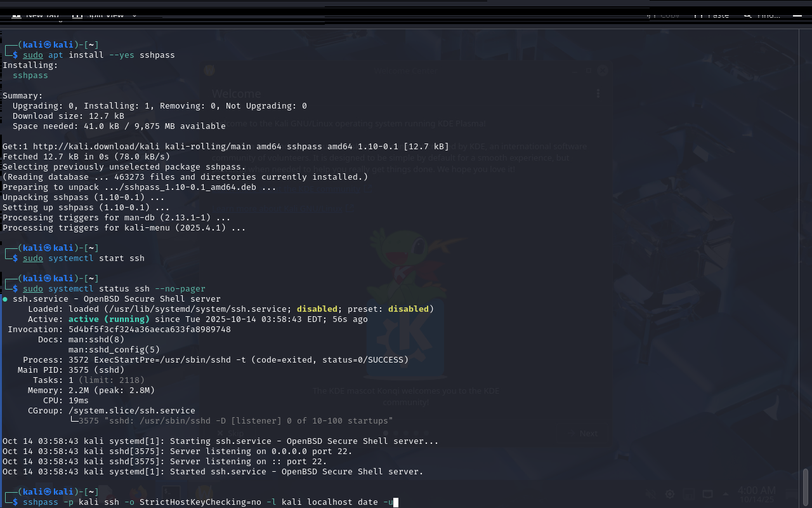Click the block cursor after 'date -u'
This screenshot has width=812, height=508.
(x=395, y=502)
